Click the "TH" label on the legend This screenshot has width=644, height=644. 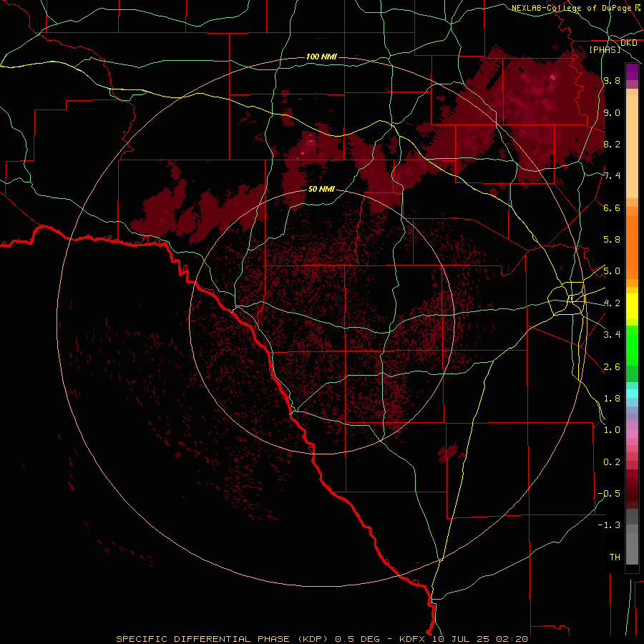pyautogui.click(x=615, y=557)
